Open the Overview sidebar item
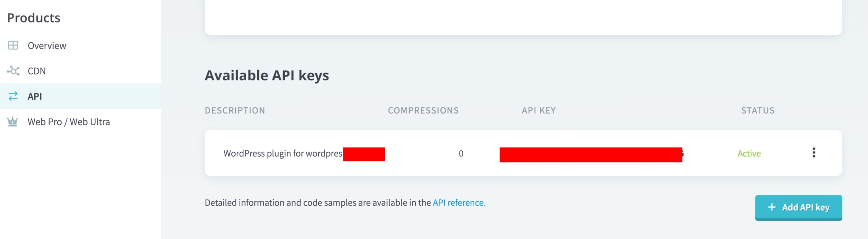This screenshot has height=239, width=868. coord(47,46)
